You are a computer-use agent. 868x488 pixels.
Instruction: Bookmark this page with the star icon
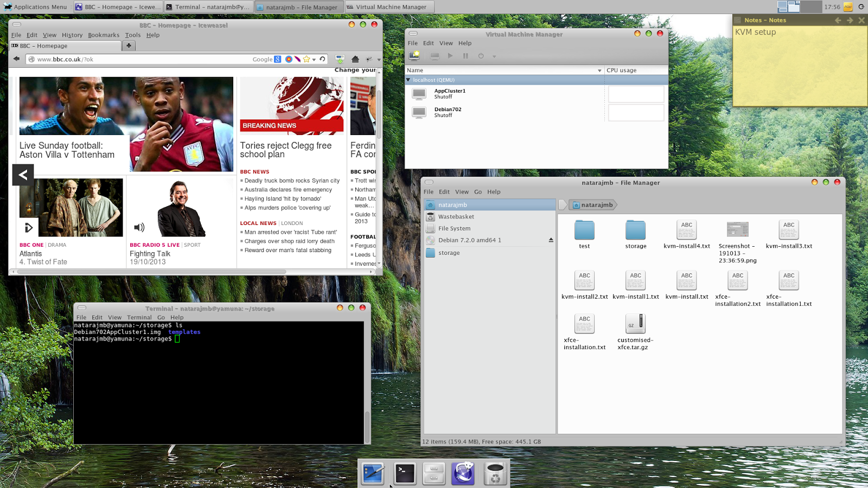[307, 59]
